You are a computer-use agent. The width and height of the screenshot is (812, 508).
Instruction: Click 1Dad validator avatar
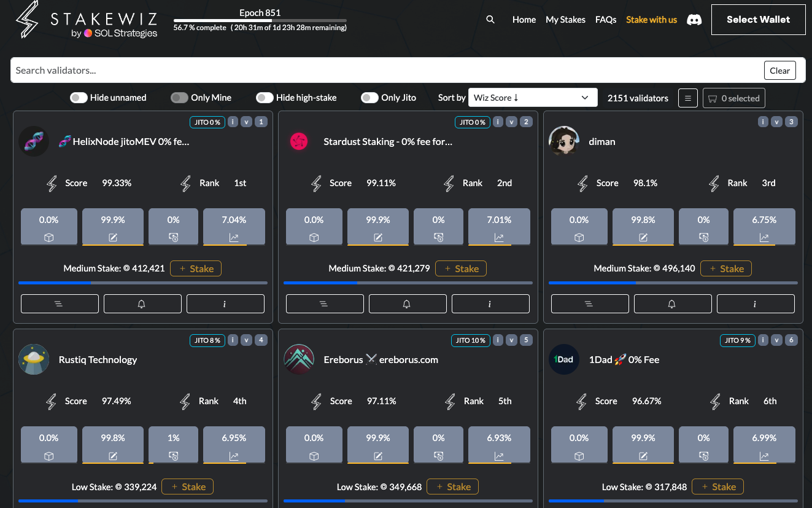click(x=564, y=359)
